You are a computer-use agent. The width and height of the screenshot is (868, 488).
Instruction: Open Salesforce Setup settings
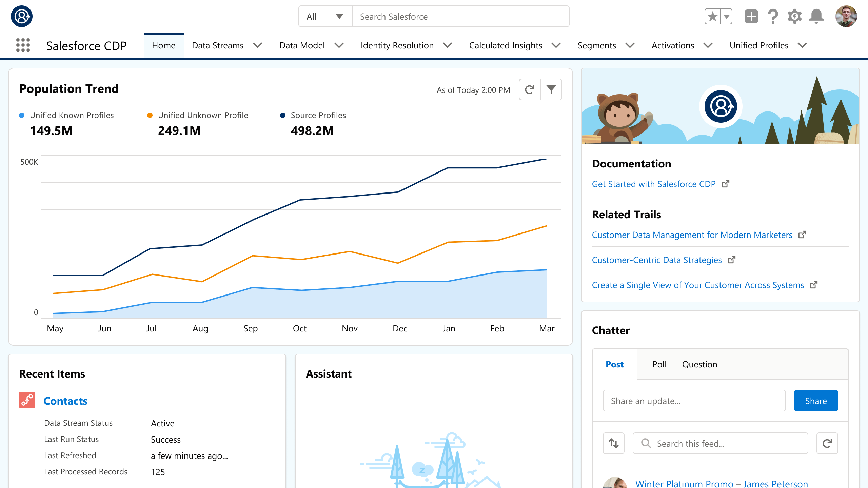point(795,16)
